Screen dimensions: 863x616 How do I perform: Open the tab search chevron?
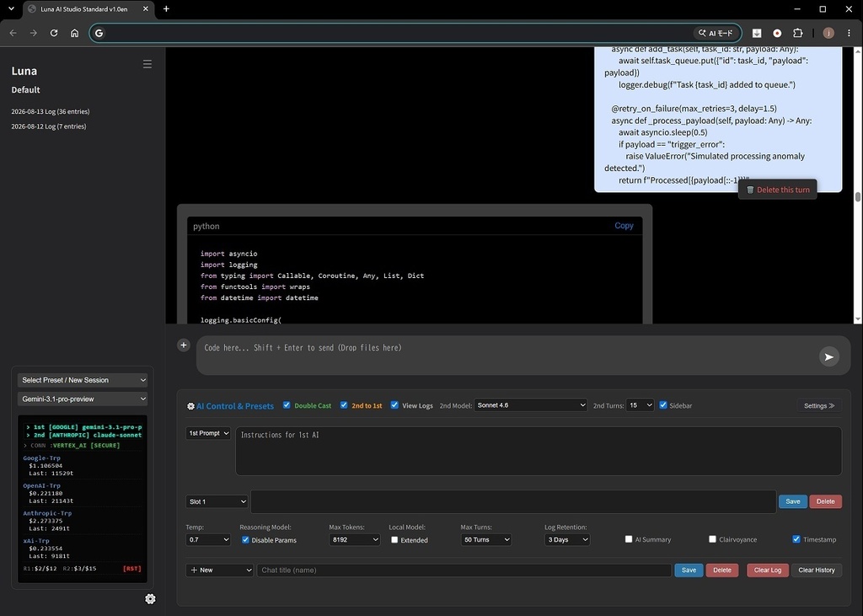pyautogui.click(x=11, y=8)
